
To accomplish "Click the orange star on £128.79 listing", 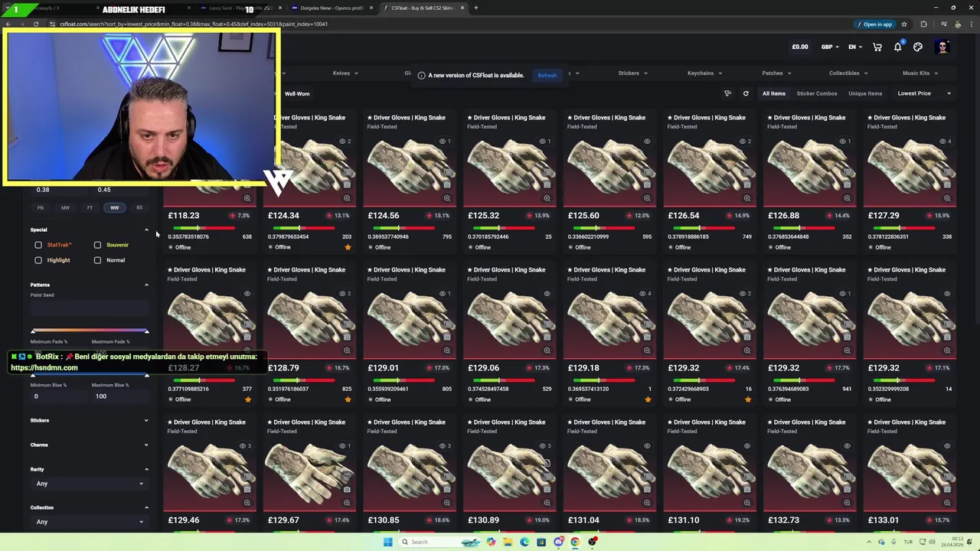I will pos(348,399).
